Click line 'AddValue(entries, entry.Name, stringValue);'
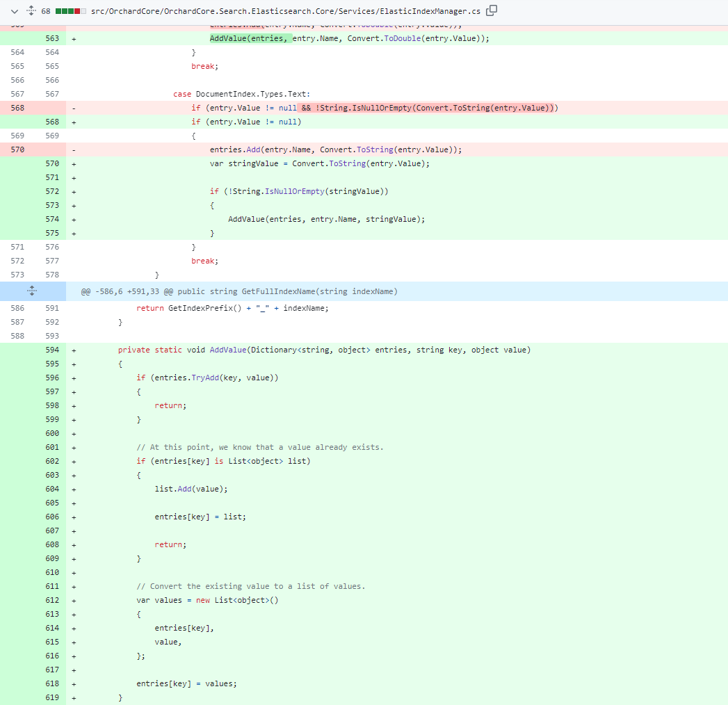728x705 pixels. pyautogui.click(x=326, y=219)
